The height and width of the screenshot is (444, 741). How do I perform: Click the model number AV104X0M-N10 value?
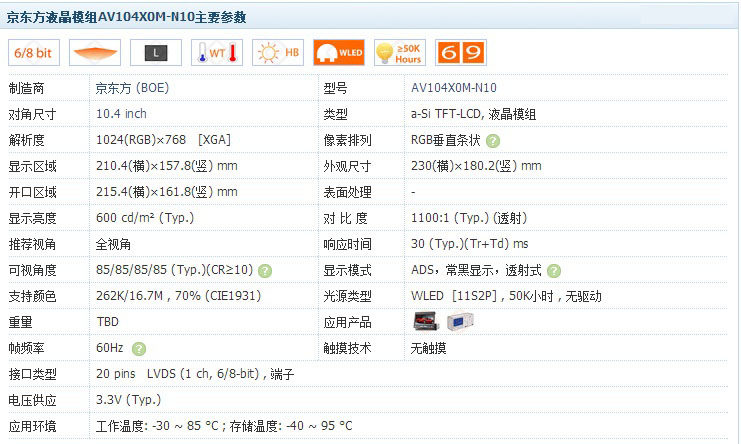point(453,88)
